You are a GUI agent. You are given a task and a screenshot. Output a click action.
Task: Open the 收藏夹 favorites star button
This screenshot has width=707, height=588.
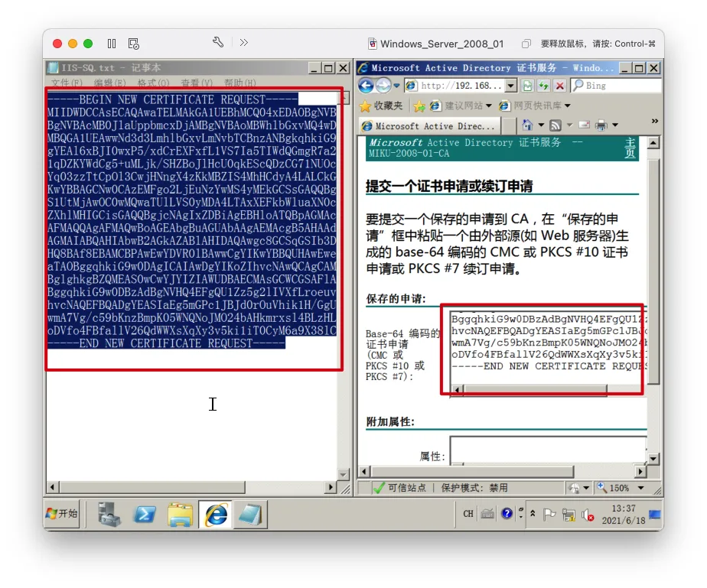[x=381, y=106]
